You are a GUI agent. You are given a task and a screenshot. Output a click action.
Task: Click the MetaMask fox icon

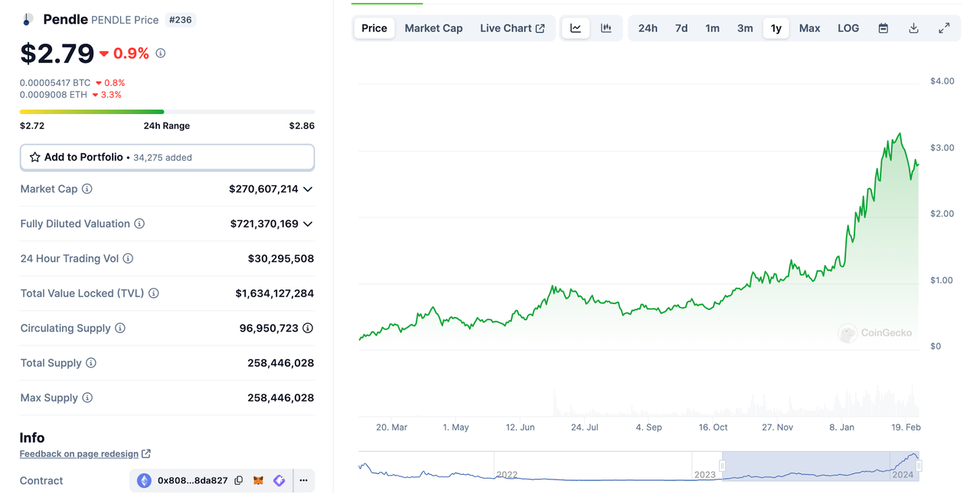pos(260,480)
